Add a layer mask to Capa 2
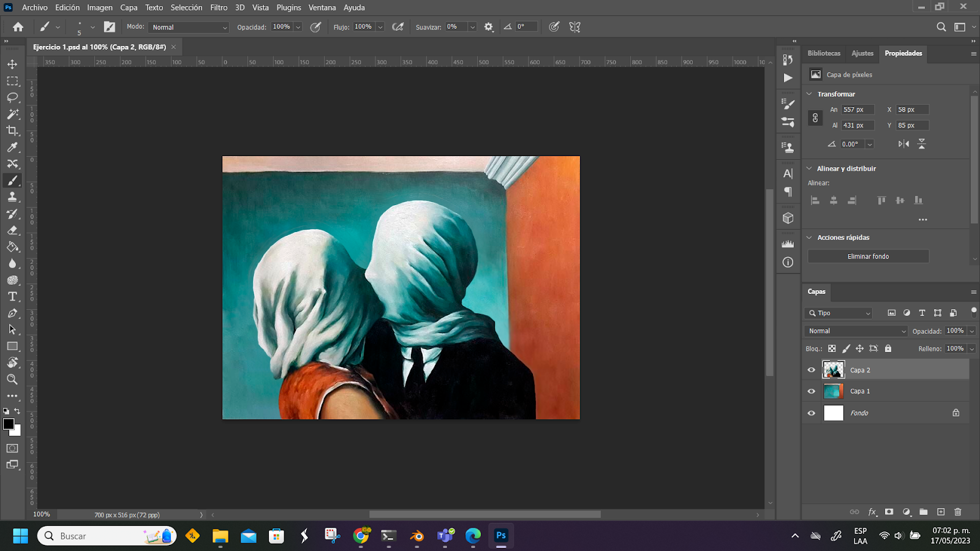The height and width of the screenshot is (551, 980). (x=889, y=512)
